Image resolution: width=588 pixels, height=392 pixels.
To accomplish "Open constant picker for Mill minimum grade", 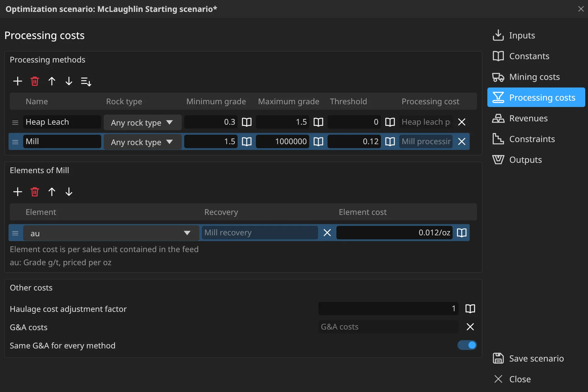I will (247, 141).
